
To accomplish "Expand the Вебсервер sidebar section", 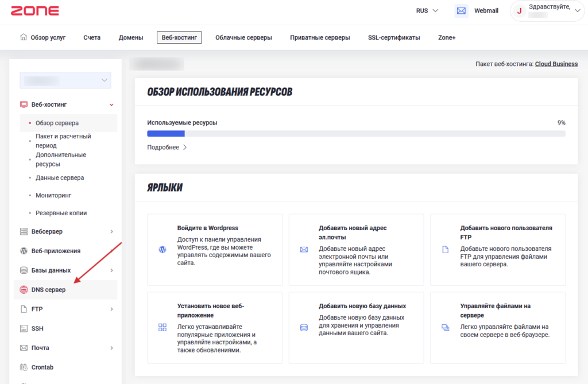I will (x=111, y=231).
